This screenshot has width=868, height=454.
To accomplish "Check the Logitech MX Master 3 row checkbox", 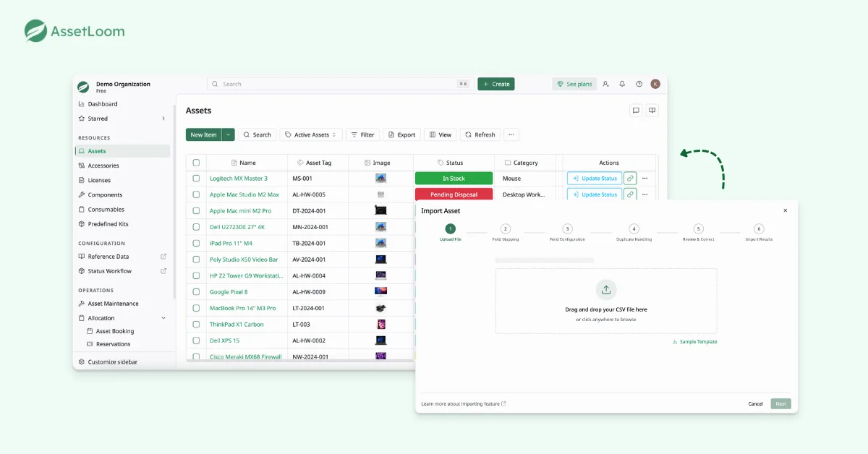I will (196, 178).
